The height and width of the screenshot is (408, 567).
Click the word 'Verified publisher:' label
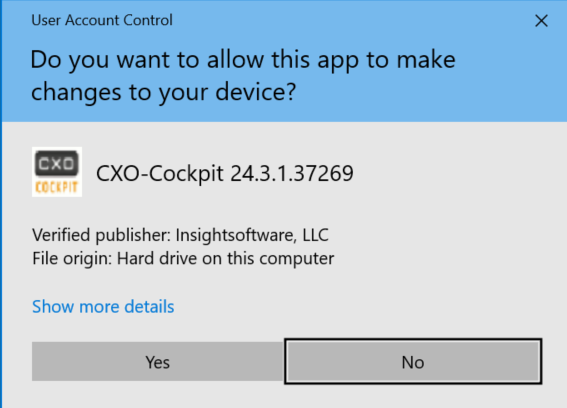click(101, 235)
